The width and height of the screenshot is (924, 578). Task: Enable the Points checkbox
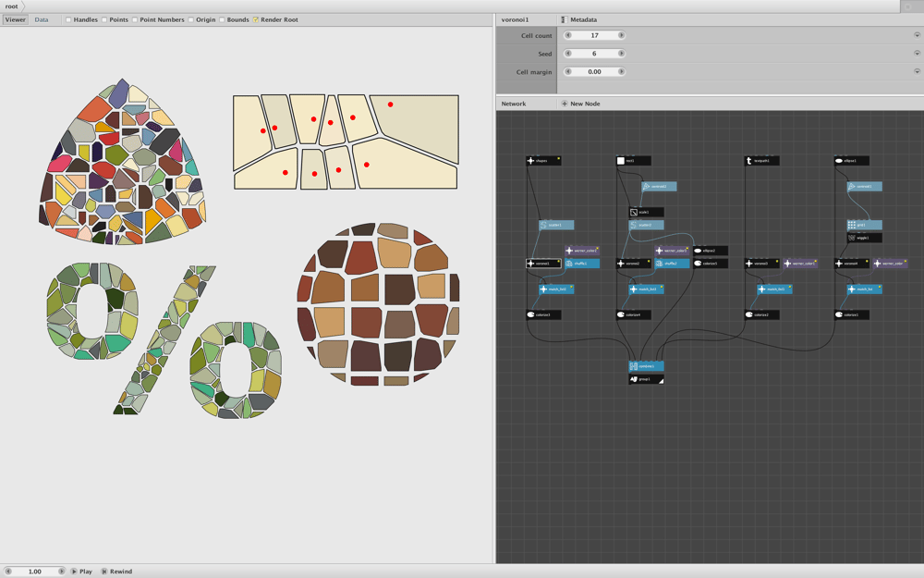(104, 19)
